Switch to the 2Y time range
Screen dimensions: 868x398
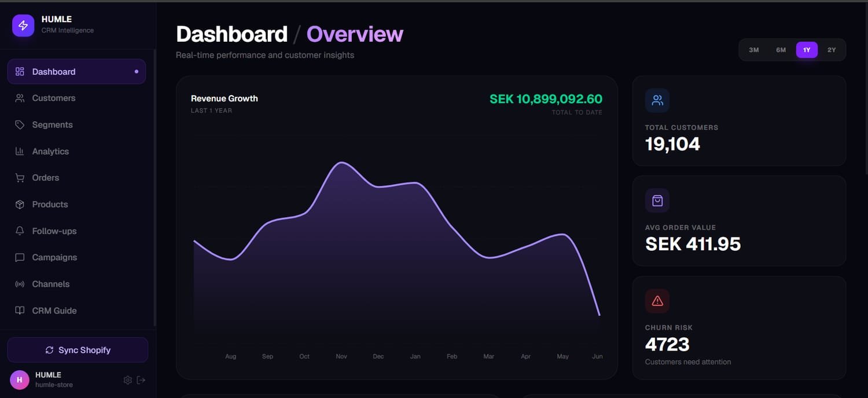coord(832,50)
